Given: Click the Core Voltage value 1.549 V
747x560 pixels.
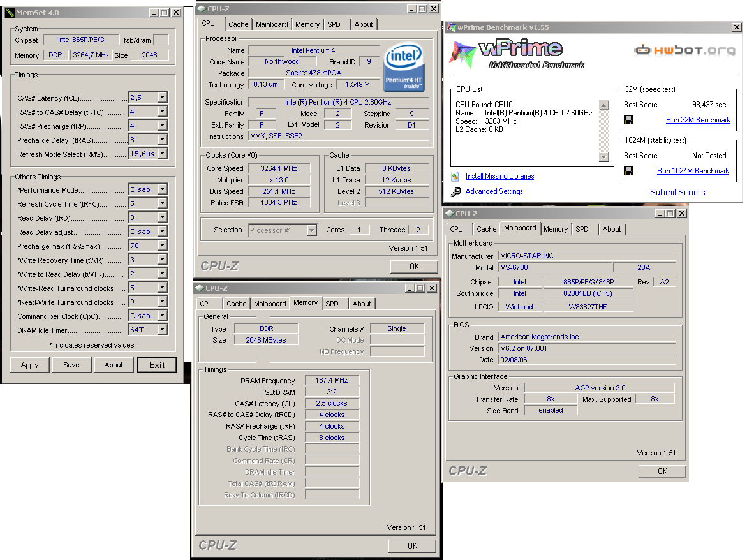Looking at the screenshot, I should tap(357, 84).
